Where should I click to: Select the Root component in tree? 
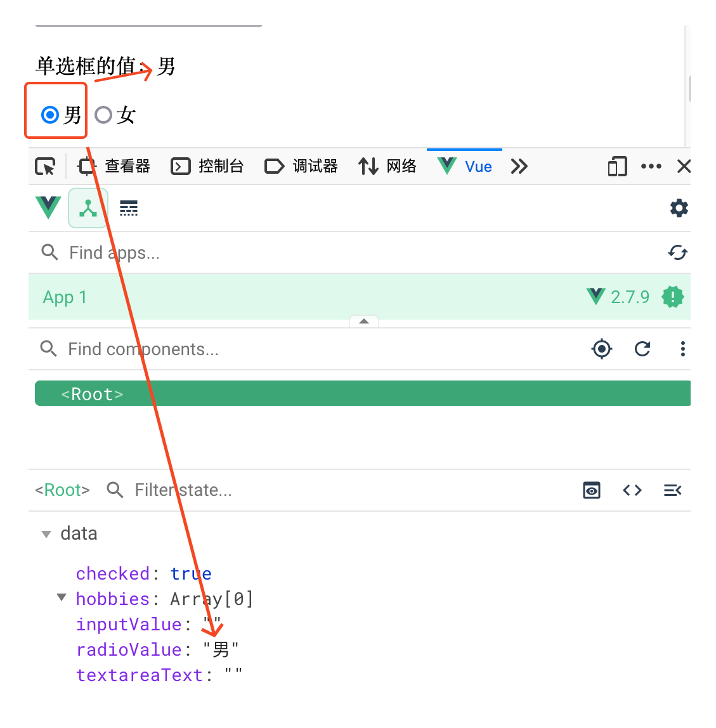tap(93, 394)
